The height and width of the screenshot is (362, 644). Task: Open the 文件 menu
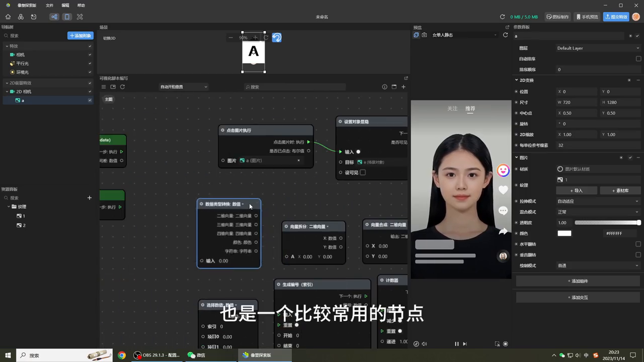49,5
